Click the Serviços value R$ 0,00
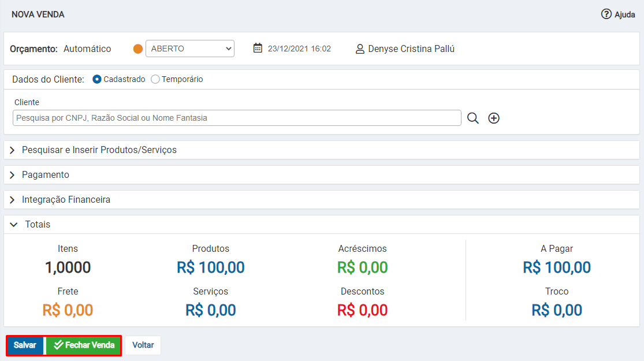This screenshot has height=361, width=644. click(211, 310)
